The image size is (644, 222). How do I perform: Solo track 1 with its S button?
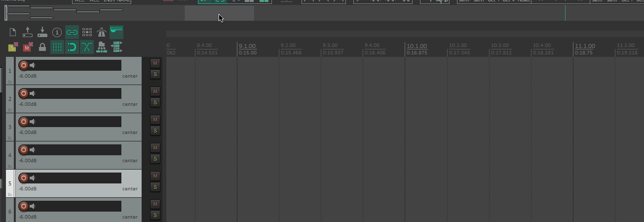pyautogui.click(x=155, y=74)
